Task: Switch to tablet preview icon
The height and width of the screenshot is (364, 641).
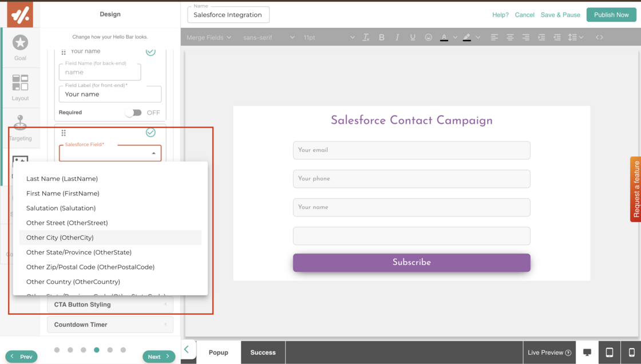Action: 609,352
